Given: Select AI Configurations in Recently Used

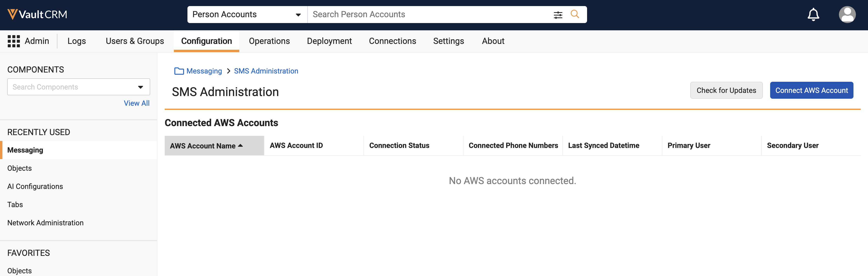Looking at the screenshot, I should click(35, 186).
